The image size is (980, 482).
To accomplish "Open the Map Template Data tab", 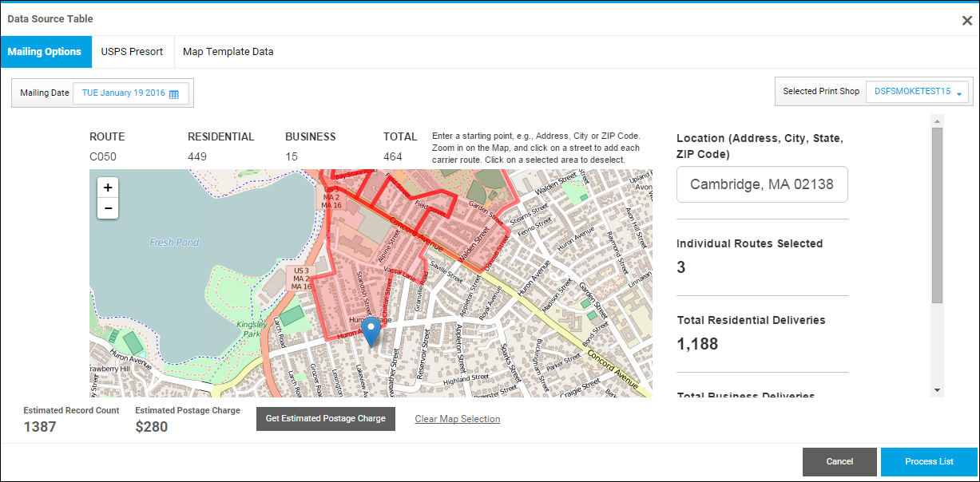I will (x=228, y=52).
